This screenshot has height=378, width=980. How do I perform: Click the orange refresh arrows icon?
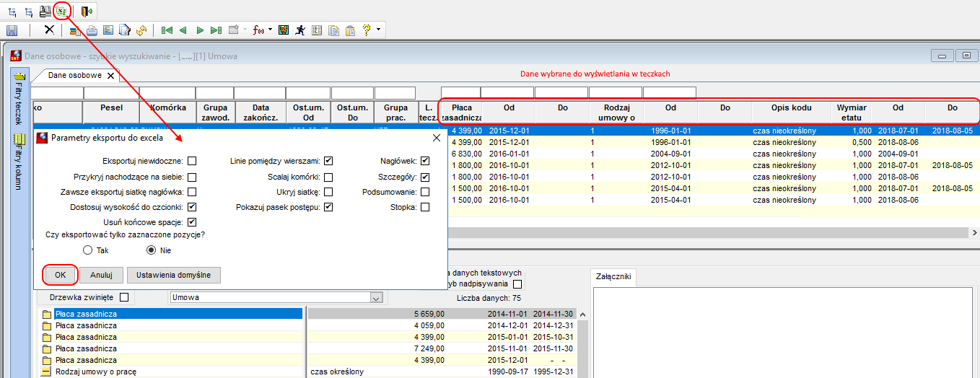(x=141, y=30)
